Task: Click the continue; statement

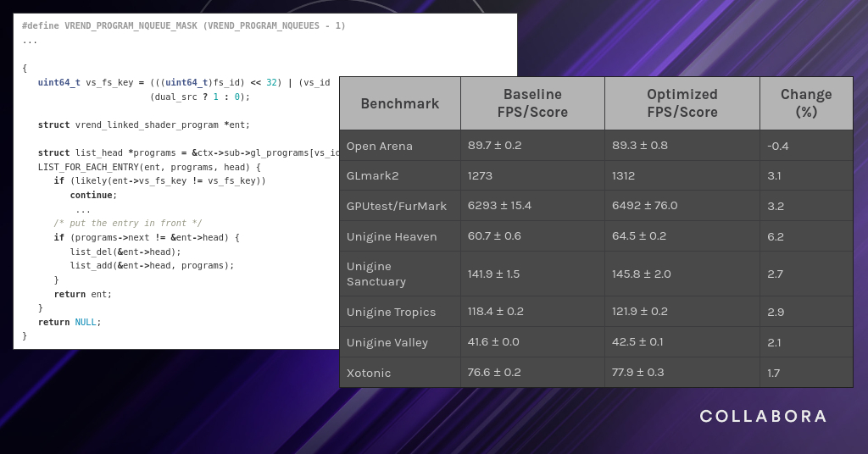Action: tap(93, 195)
